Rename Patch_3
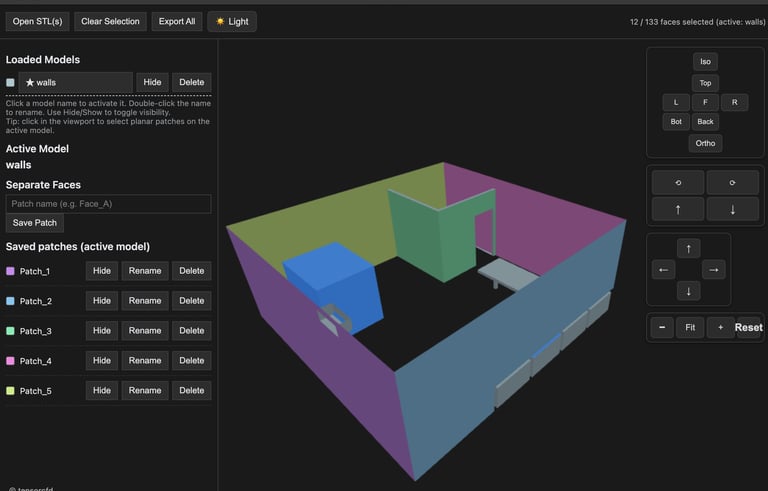The width and height of the screenshot is (768, 491). coord(145,331)
